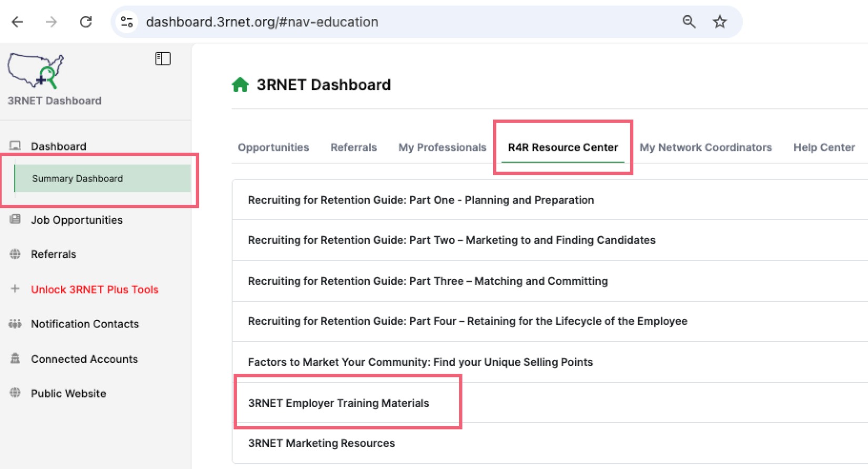Viewport: 868px width, 469px height.
Task: Click the Public Website globe icon
Action: [x=15, y=393]
